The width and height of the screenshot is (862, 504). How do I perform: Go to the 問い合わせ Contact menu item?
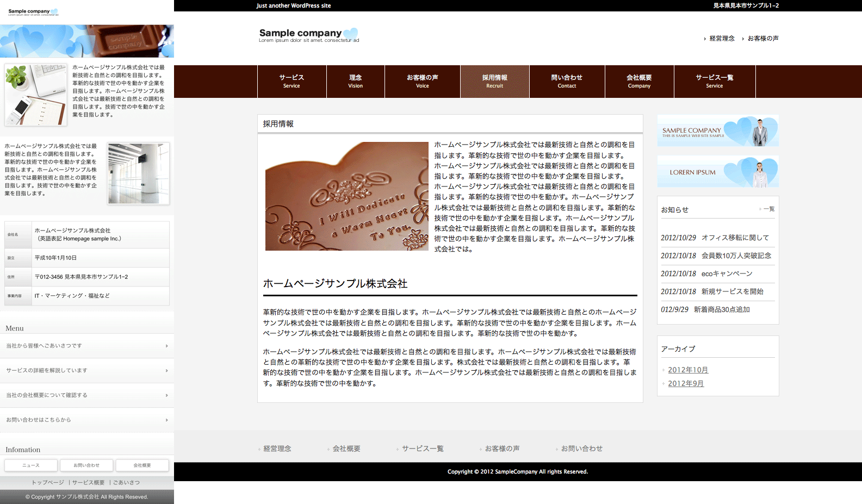pyautogui.click(x=566, y=82)
